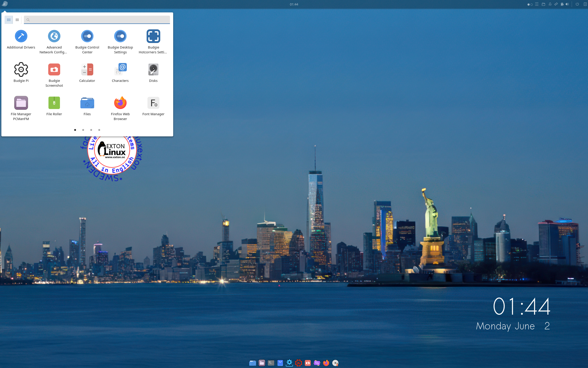The height and width of the screenshot is (368, 588).
Task: Open the Raven sidebar with the arrow icon
Action: pyautogui.click(x=585, y=4)
